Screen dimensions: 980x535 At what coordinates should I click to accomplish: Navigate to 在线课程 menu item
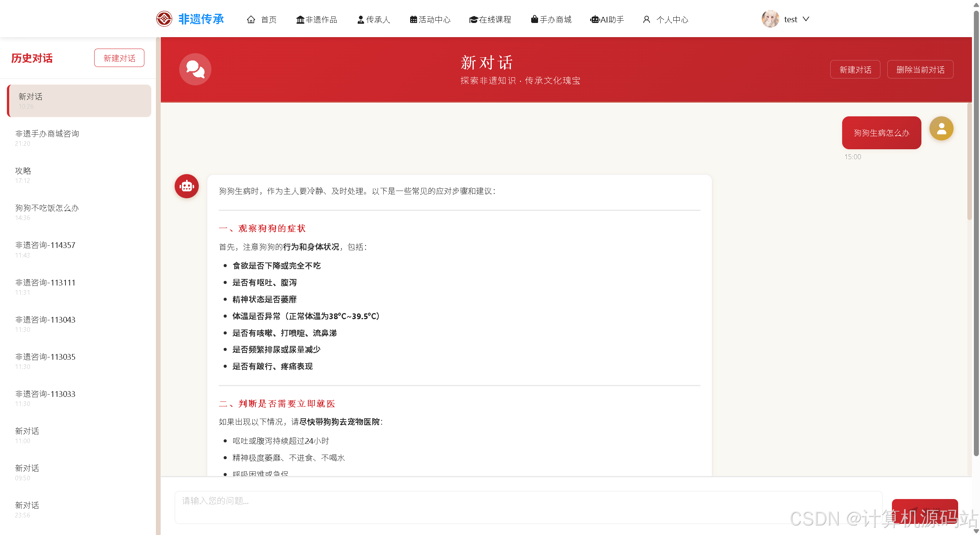click(490, 20)
